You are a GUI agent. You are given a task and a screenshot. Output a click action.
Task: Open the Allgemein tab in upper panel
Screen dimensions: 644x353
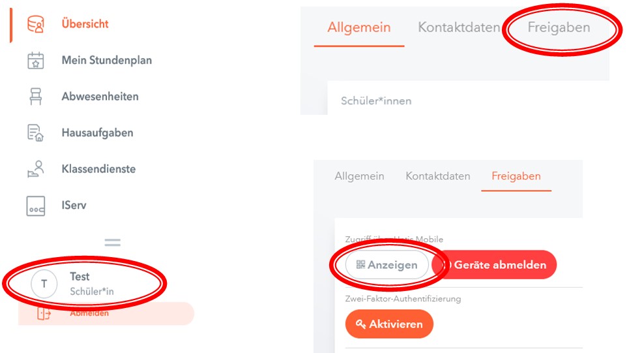coord(359,28)
